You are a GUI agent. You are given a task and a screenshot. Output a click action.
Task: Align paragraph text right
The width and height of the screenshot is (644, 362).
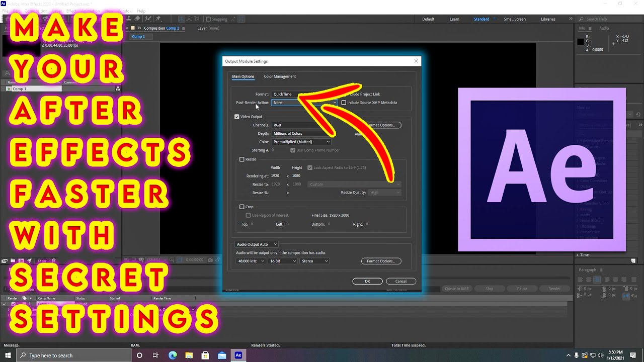pos(597,279)
